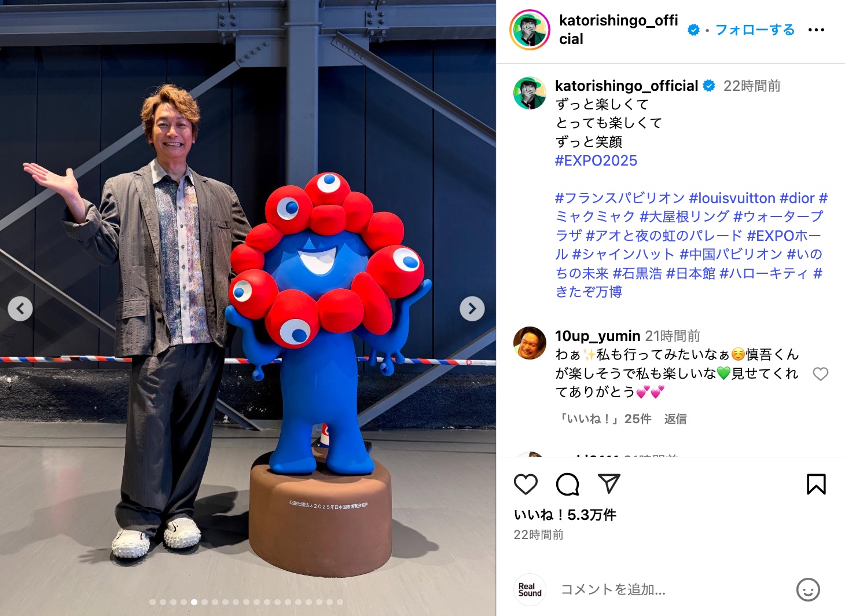Open the #louisvuitton hashtag link
Viewport: 845px width, 616px height.
pos(732,198)
